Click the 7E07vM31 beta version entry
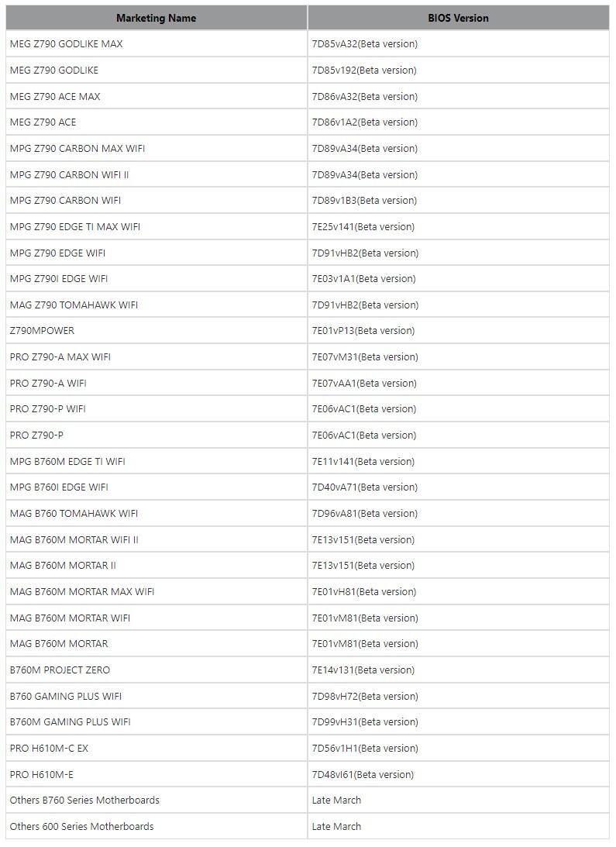This screenshot has height=847, width=616. 365,356
